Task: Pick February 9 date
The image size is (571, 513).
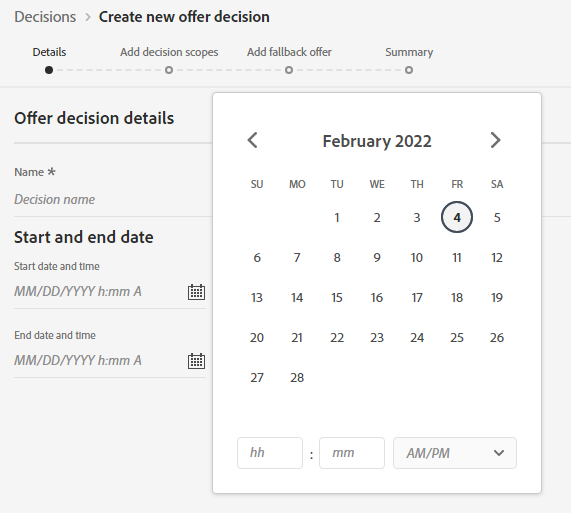Action: (x=377, y=257)
